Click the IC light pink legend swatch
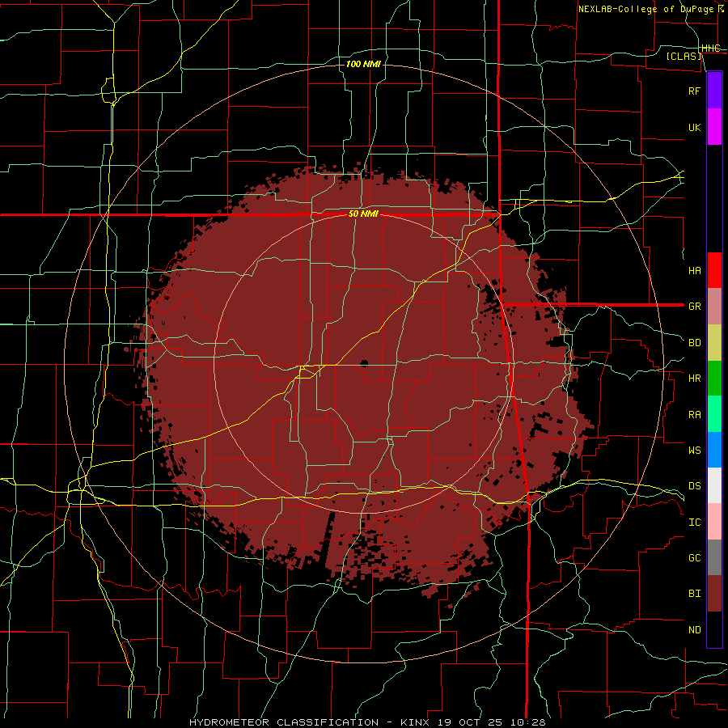The width and height of the screenshot is (728, 728). tap(714, 522)
